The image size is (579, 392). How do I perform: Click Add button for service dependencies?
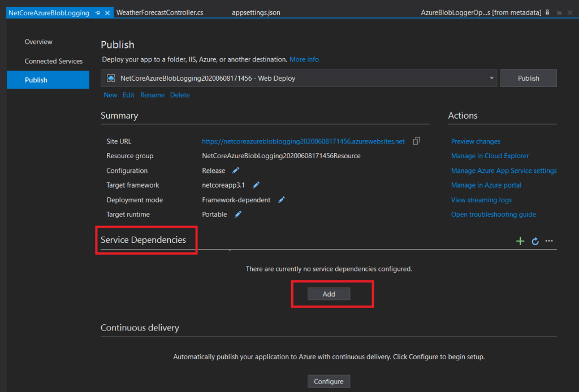(x=329, y=294)
